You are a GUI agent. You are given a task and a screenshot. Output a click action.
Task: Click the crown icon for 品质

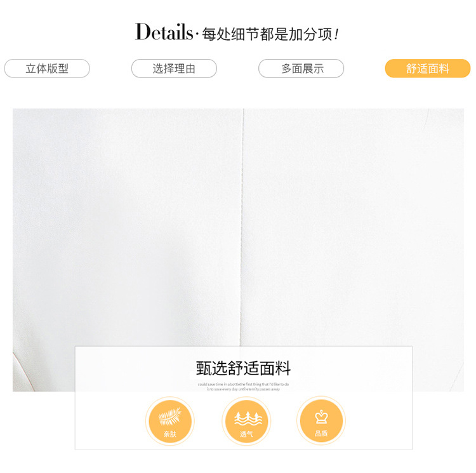[321, 417]
